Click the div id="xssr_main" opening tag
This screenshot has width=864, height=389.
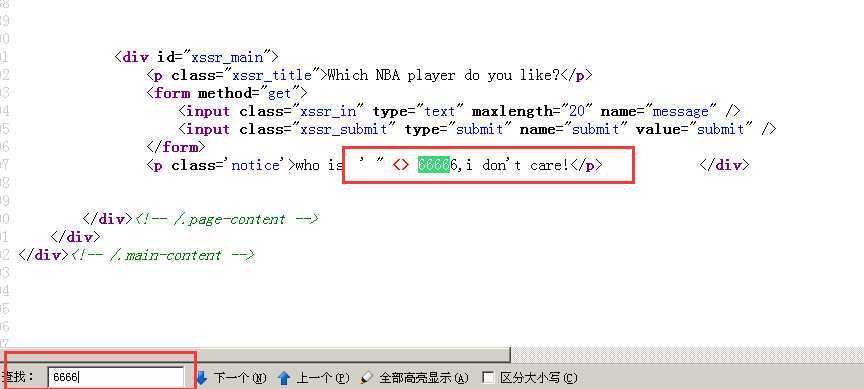196,57
